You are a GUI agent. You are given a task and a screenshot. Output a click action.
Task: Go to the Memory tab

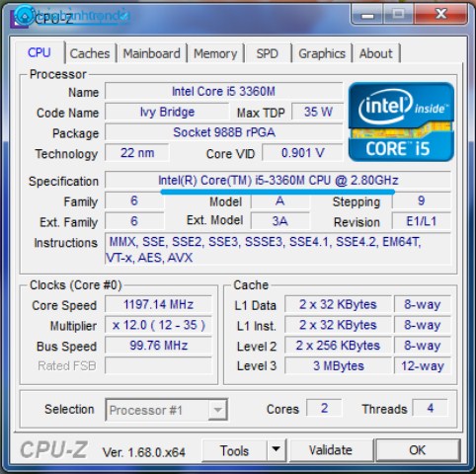(x=215, y=53)
